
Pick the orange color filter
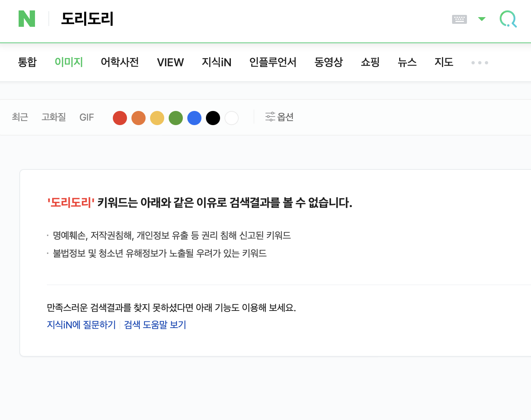139,118
